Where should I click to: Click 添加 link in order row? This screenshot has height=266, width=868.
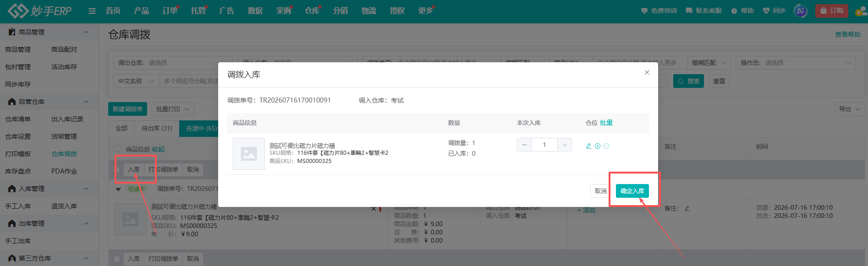586,210
